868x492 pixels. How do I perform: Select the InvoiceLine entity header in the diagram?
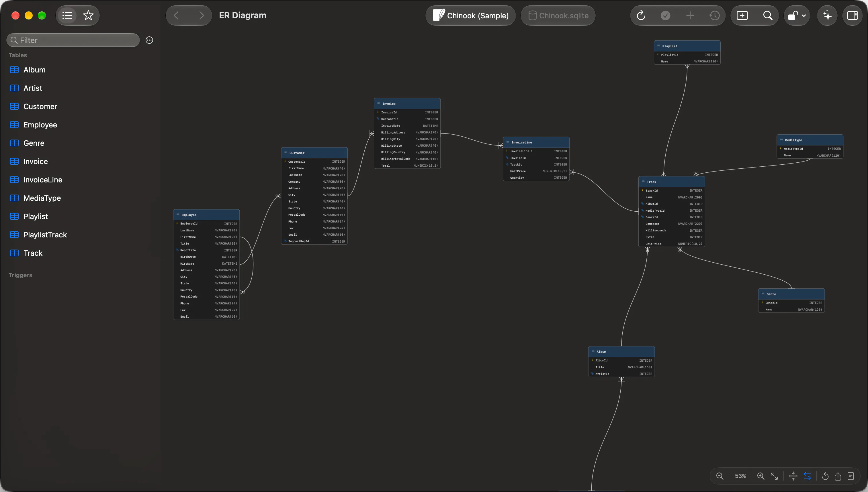[536, 142]
